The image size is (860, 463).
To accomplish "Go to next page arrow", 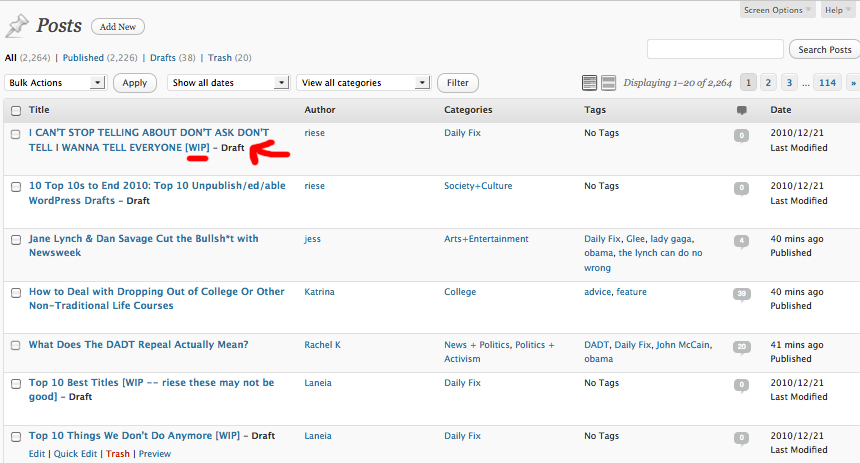I will (x=853, y=83).
